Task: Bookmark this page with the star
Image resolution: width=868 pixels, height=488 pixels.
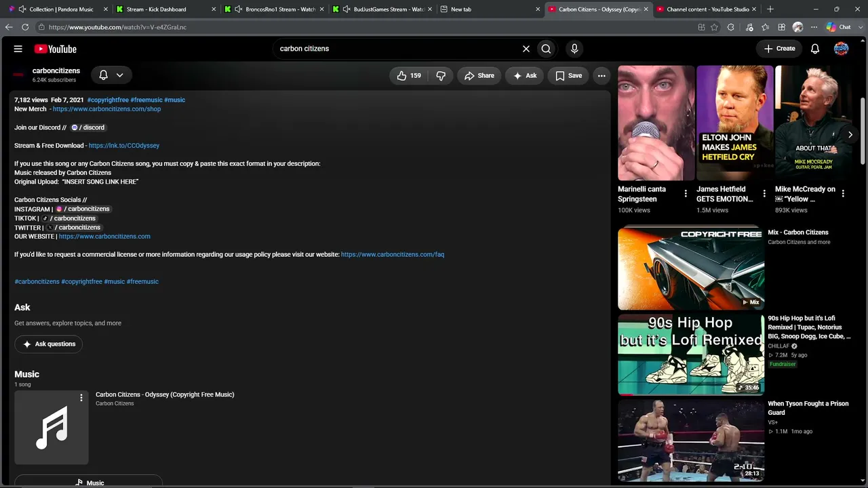Action: point(714,27)
